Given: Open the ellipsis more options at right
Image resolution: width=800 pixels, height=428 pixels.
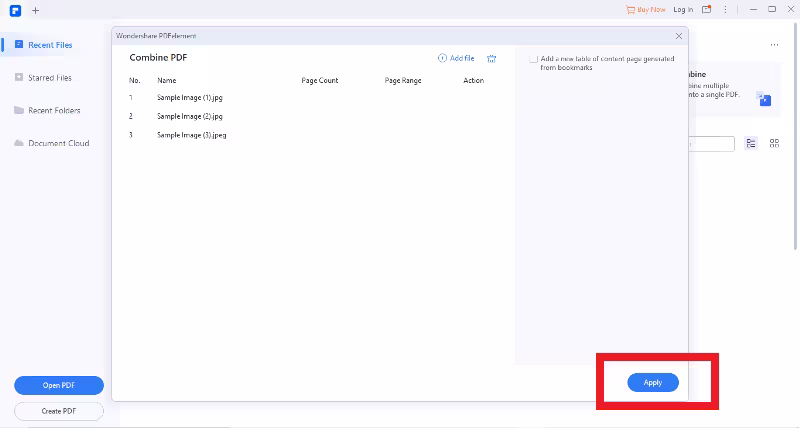Looking at the screenshot, I should 774,45.
